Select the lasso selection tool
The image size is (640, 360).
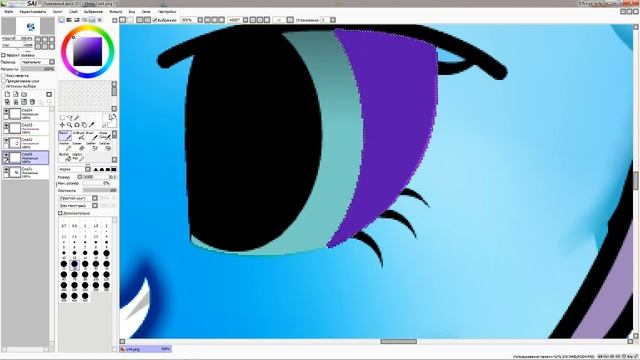[69, 118]
